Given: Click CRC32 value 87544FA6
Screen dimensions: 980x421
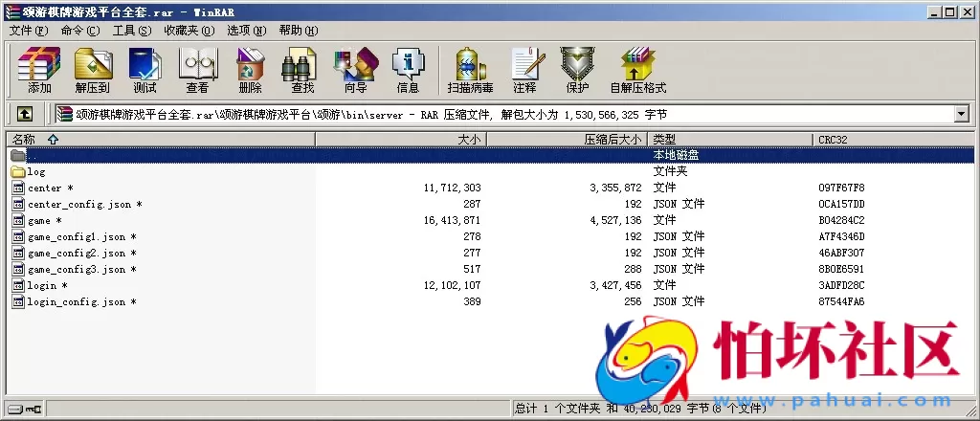Looking at the screenshot, I should tap(841, 301).
